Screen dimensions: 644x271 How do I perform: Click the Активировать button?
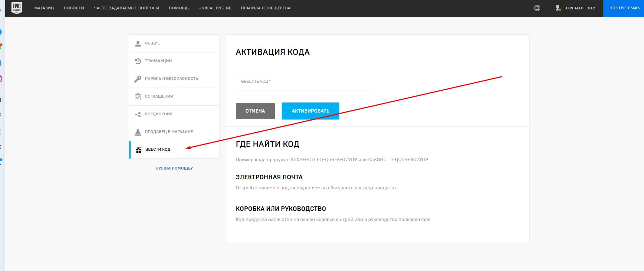tap(310, 111)
